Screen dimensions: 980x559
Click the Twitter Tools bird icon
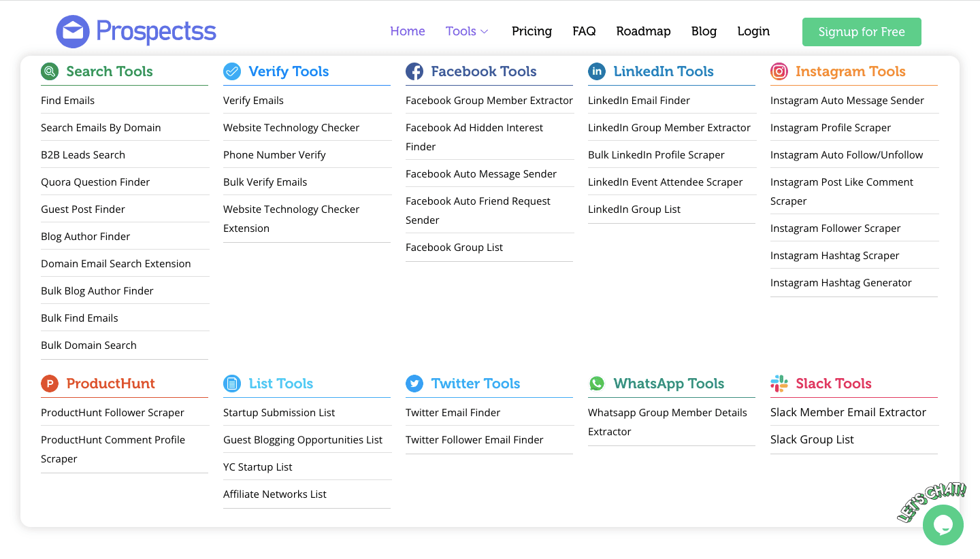click(x=414, y=384)
